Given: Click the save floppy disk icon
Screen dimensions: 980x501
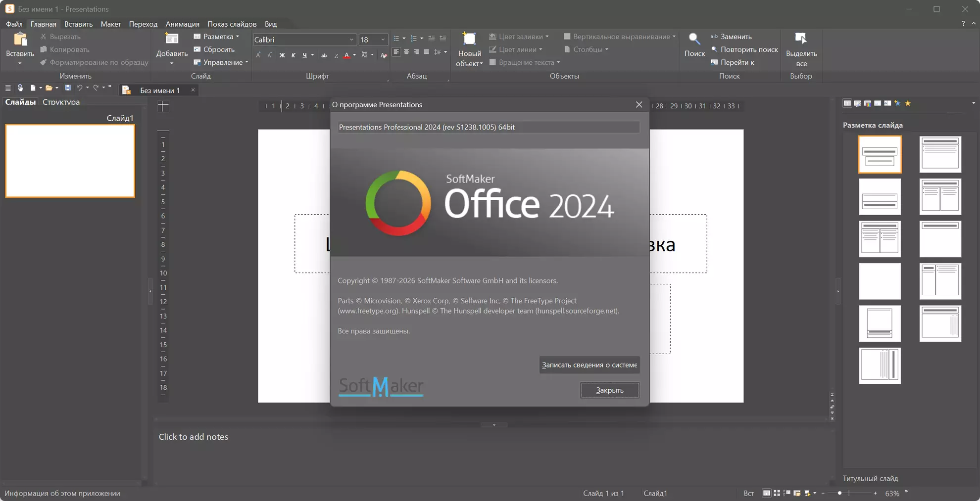Looking at the screenshot, I should tap(68, 88).
